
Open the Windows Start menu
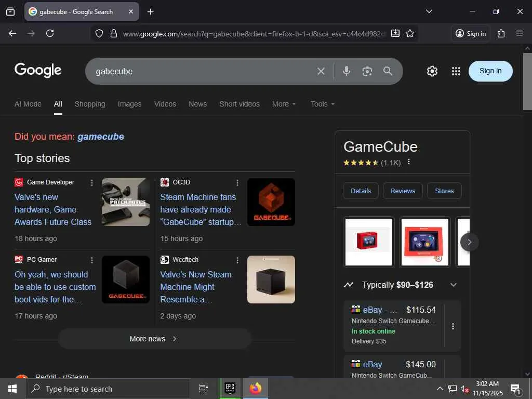tap(12, 389)
